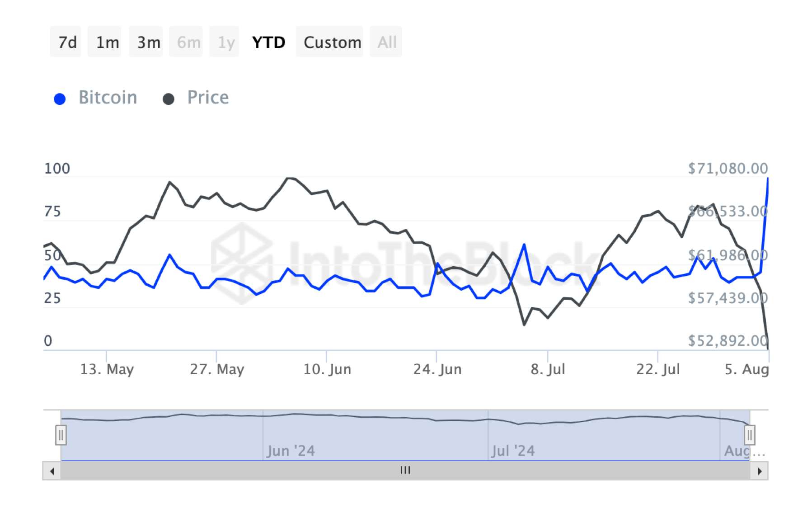Click the right navigator resize handle
The height and width of the screenshot is (518, 812).
pos(750,435)
